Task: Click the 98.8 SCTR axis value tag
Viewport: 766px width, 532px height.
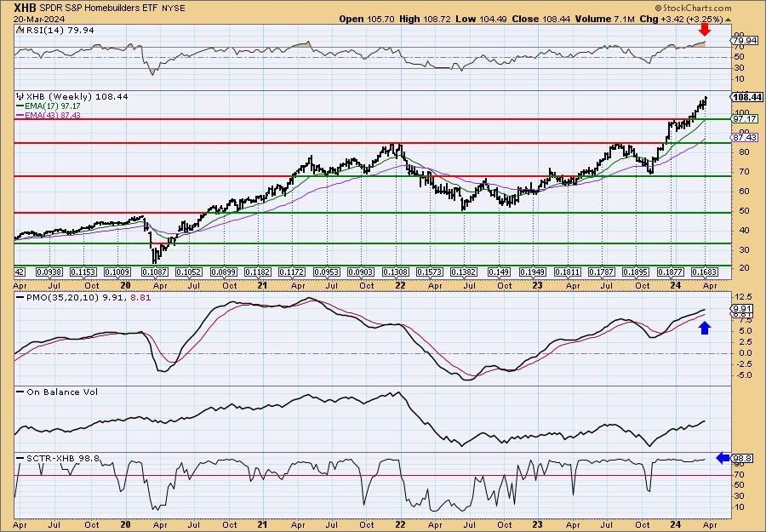Action: click(x=743, y=458)
